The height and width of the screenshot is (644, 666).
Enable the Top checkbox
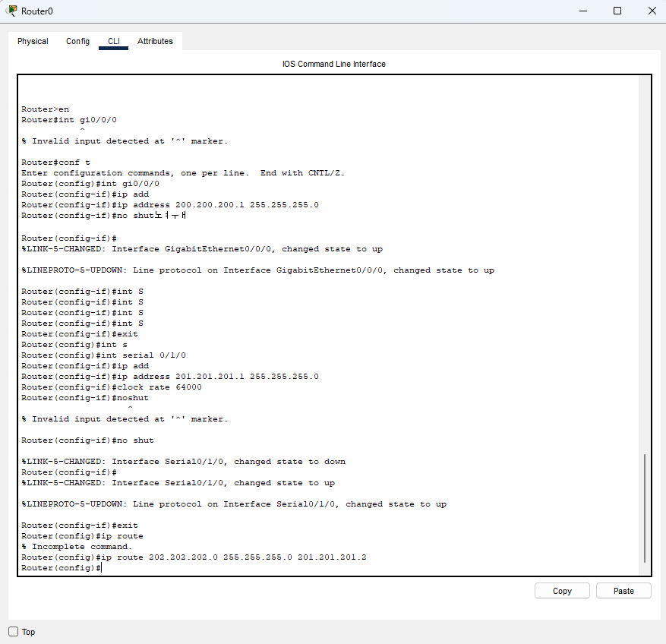tap(14, 632)
